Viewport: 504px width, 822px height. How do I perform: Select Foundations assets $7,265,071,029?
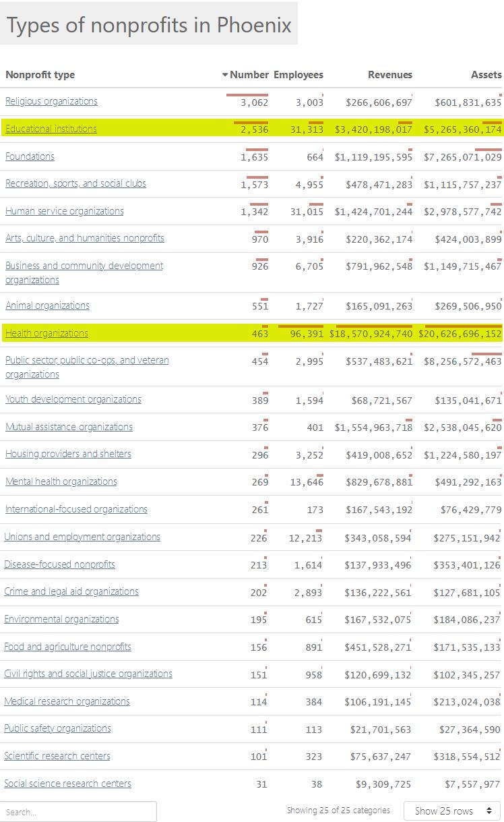(462, 157)
